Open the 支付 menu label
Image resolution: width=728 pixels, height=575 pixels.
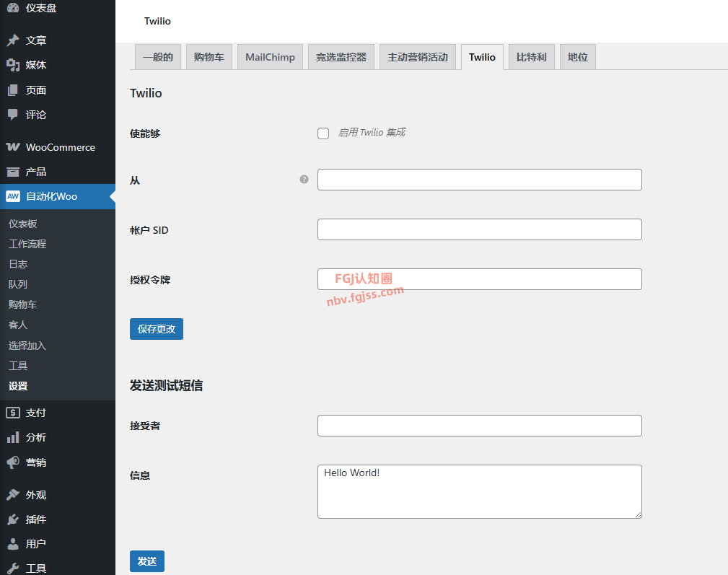36,413
